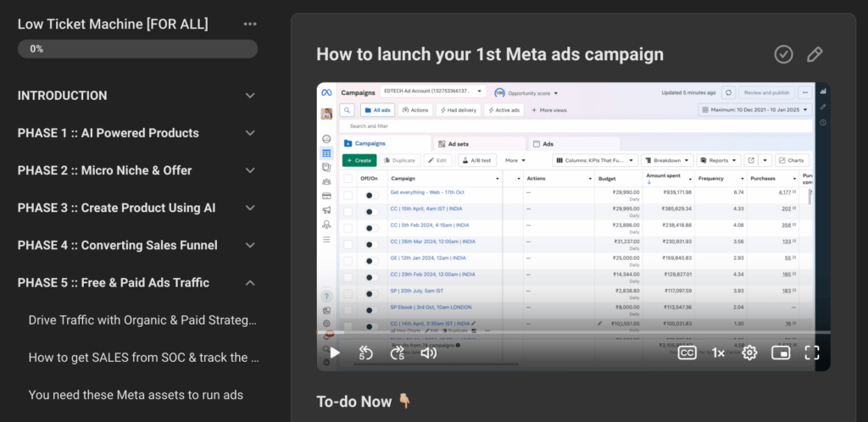Toggle the CC | 5th Feb 2024 campaign switch

[372, 228]
